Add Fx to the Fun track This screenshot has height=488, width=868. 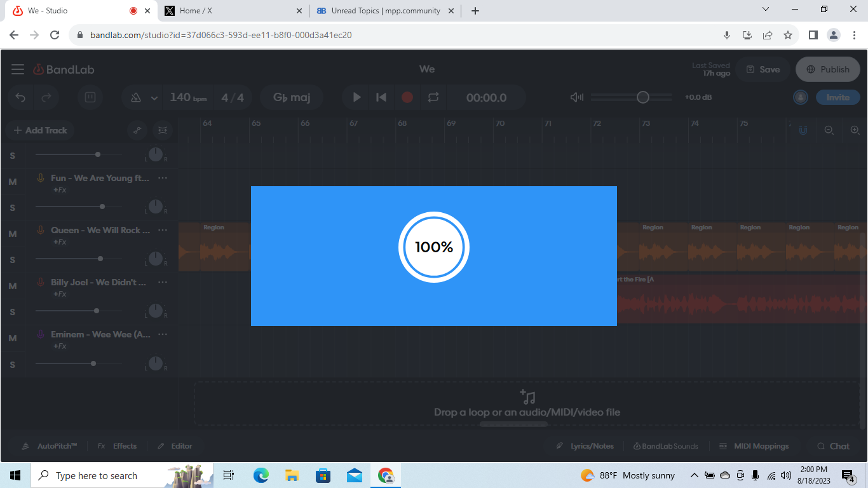point(60,190)
